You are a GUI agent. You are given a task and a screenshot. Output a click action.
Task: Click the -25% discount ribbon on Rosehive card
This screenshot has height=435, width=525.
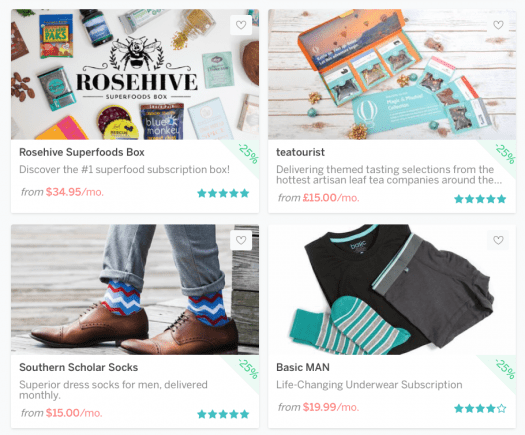[248, 153]
